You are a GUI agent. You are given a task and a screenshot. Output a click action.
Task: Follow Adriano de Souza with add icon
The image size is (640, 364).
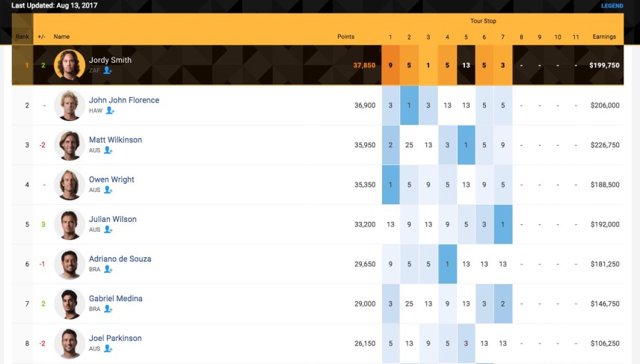(x=108, y=269)
